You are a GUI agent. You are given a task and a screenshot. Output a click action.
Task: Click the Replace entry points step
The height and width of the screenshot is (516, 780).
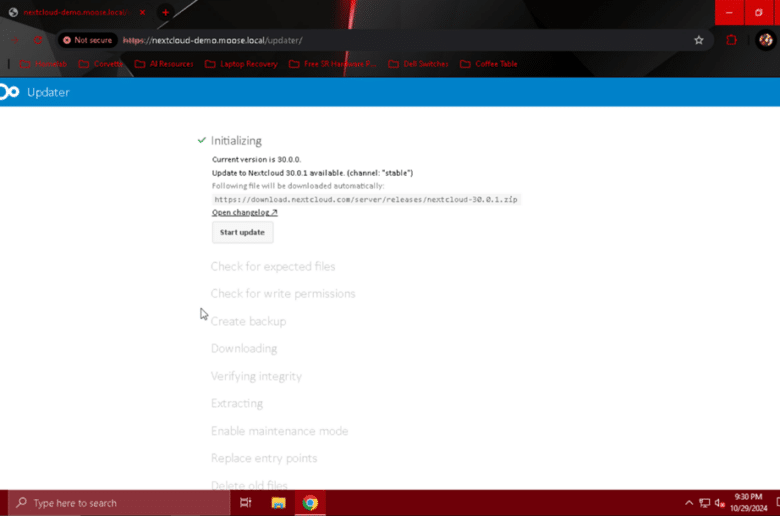[264, 458]
